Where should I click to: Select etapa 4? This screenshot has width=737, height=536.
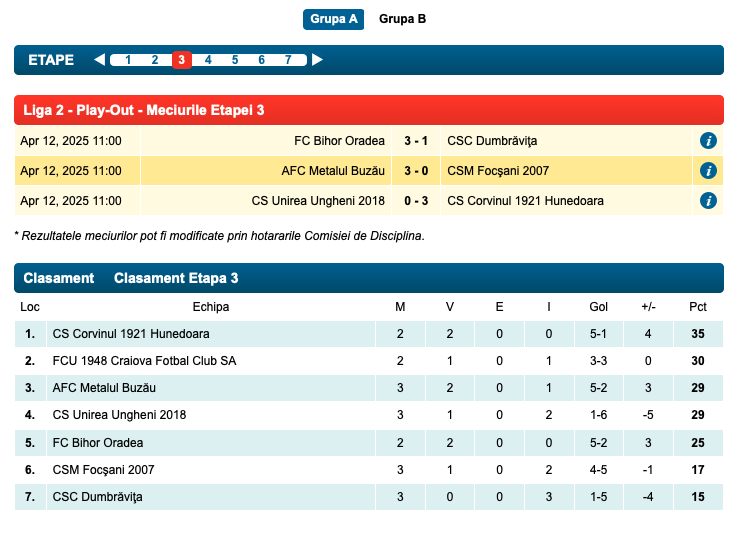208,60
